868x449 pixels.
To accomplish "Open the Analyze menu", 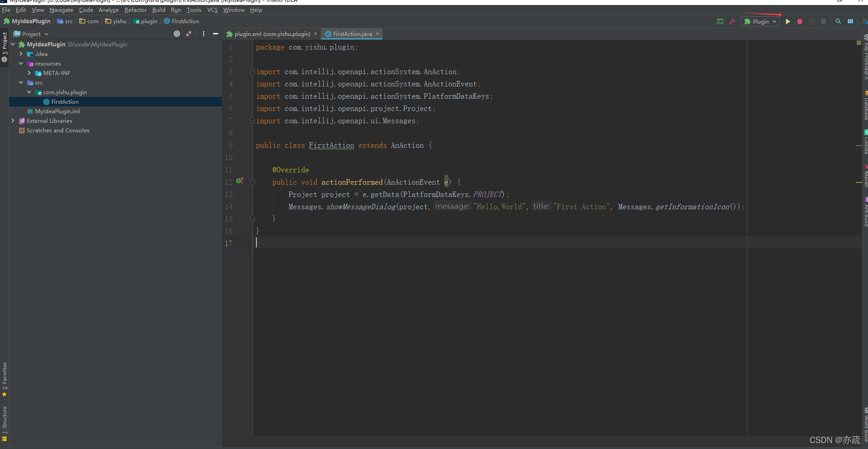I will pyautogui.click(x=108, y=10).
